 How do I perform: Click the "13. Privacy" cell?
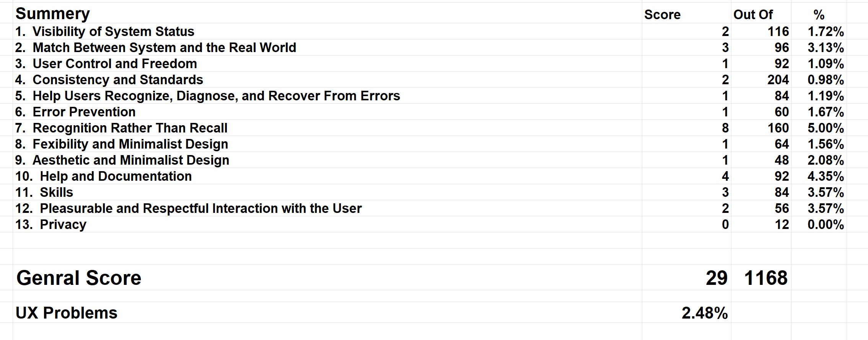coord(50,224)
